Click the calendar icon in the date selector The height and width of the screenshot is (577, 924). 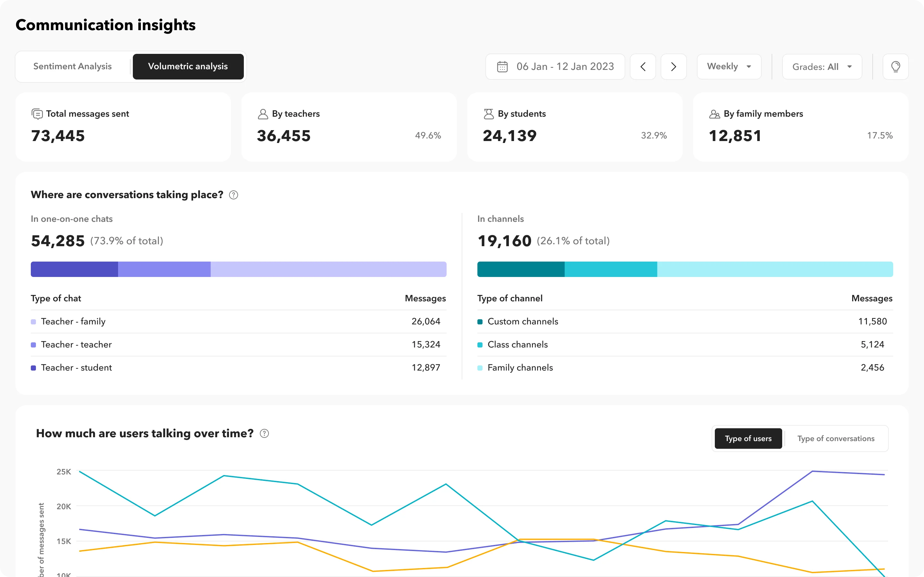[x=502, y=66]
